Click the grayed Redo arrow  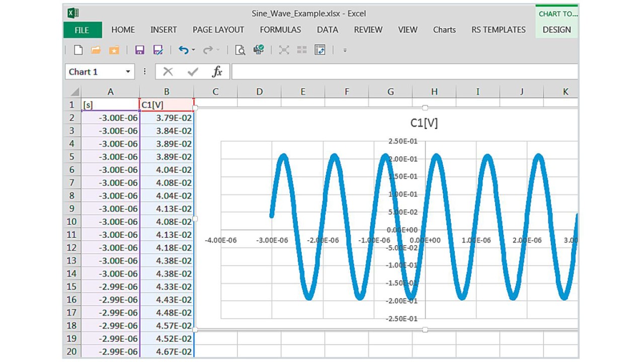point(208,50)
